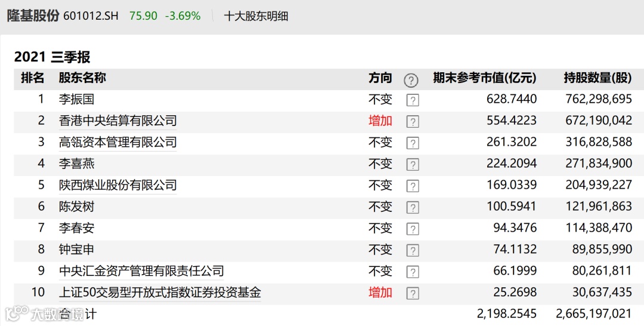Click the 排名 column header

pyautogui.click(x=32, y=78)
